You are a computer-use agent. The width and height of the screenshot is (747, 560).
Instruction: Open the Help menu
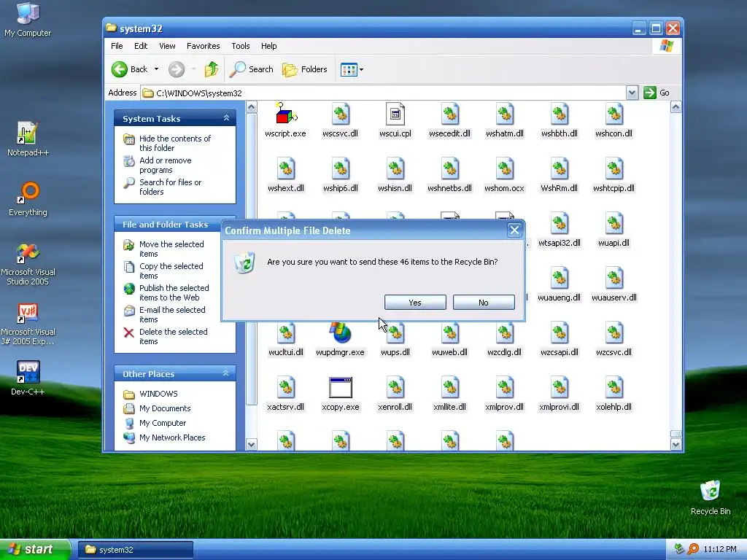[268, 46]
